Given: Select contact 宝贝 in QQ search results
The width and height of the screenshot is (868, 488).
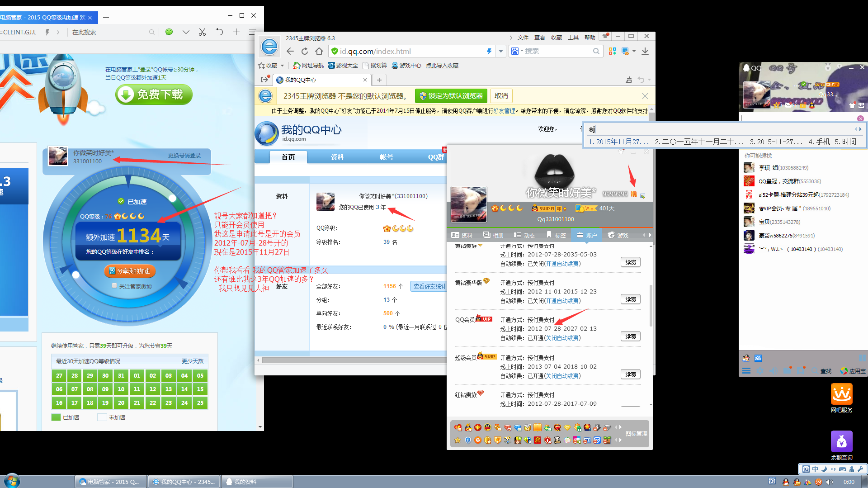Looking at the screenshot, I should tap(802, 222).
